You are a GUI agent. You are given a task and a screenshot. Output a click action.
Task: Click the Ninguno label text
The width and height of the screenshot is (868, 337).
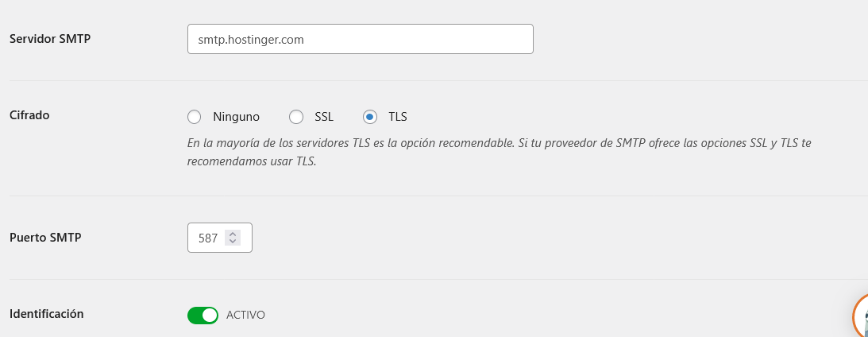click(x=237, y=117)
